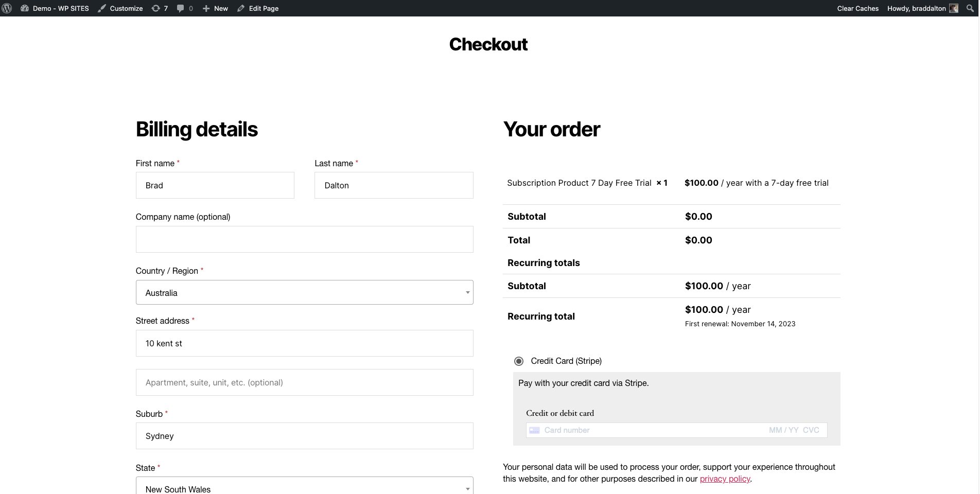Click the Company name text box
Image resolution: width=980 pixels, height=494 pixels.
click(x=304, y=240)
